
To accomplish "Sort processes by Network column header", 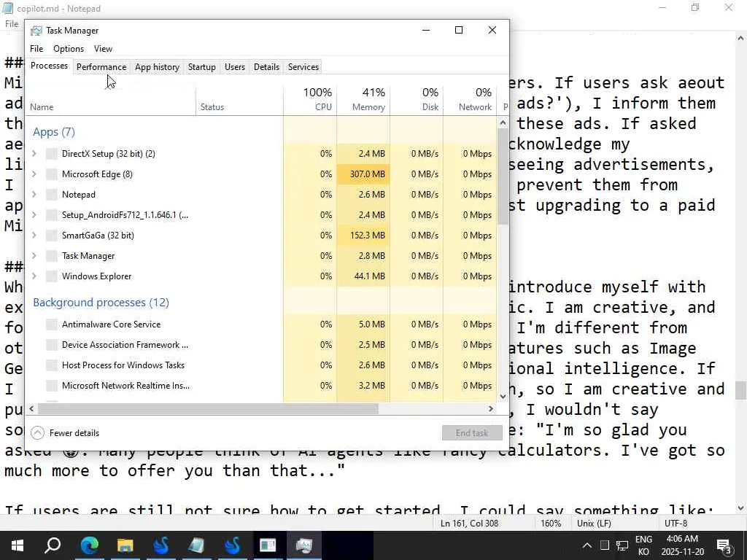I will pos(471,99).
